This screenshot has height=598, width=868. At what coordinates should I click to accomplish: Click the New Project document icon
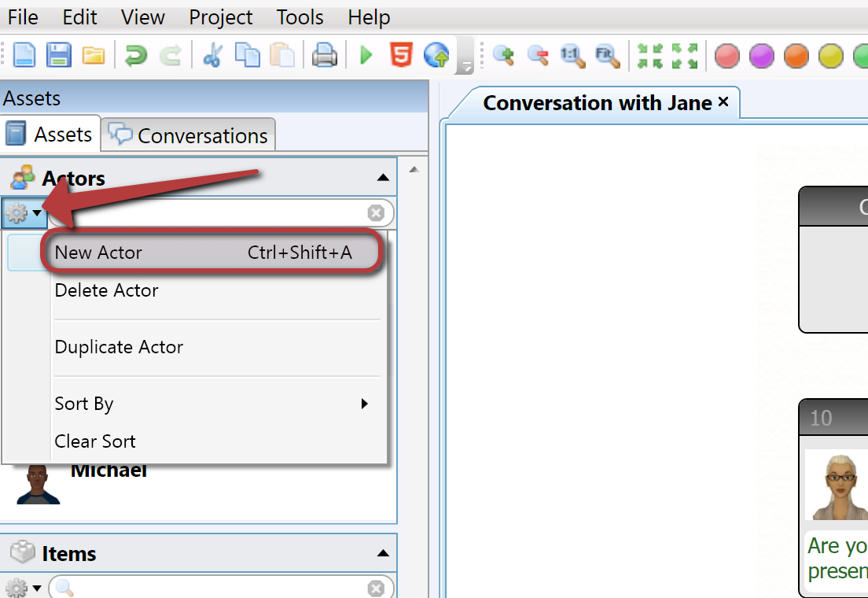pyautogui.click(x=24, y=55)
